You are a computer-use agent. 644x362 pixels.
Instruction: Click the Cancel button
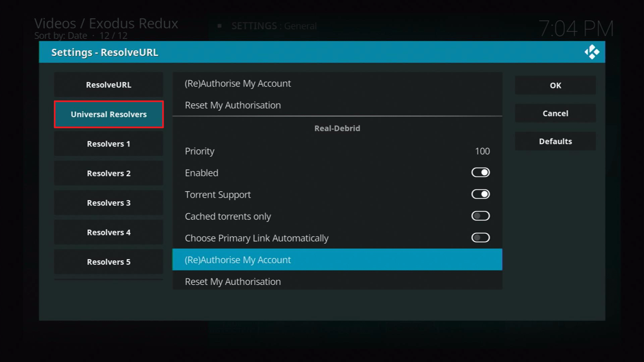tap(555, 113)
